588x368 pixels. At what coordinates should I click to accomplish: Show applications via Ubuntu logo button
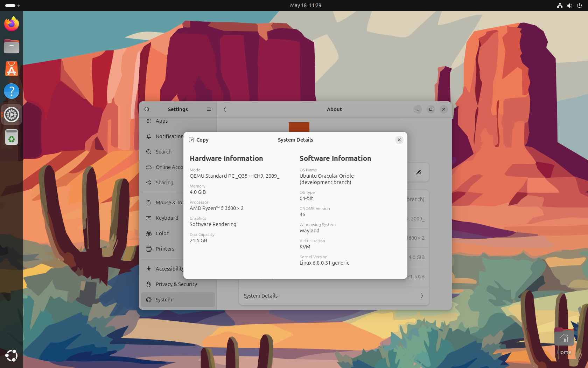(12, 355)
